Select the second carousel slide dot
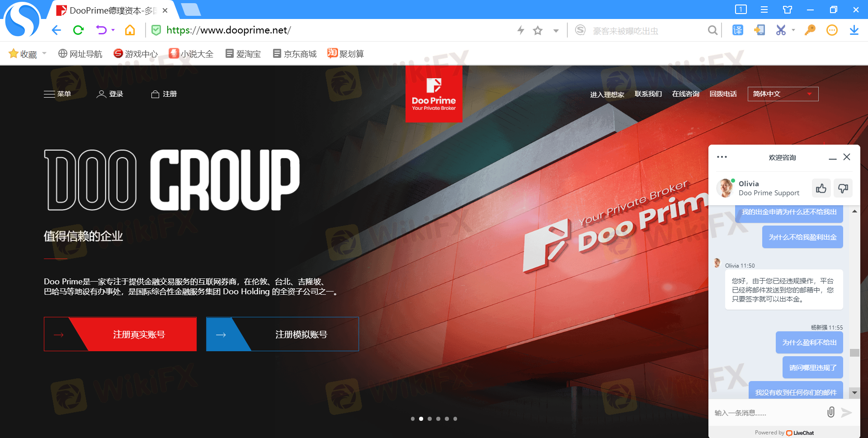The image size is (868, 438). click(x=421, y=419)
